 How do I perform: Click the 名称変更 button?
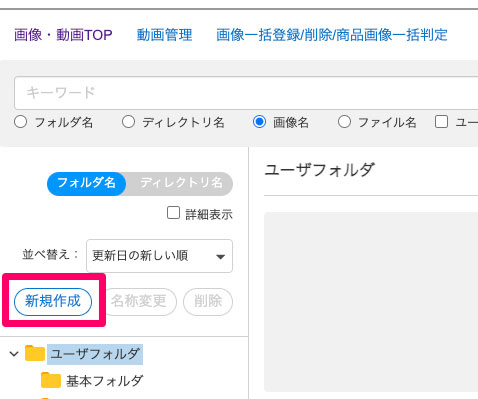138,301
